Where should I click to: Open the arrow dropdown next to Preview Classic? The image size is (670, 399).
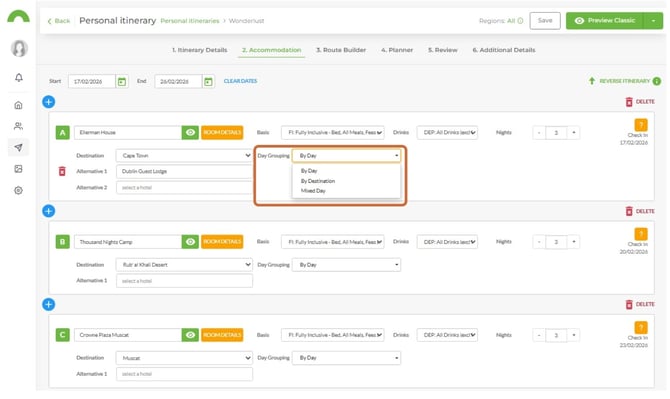(653, 21)
